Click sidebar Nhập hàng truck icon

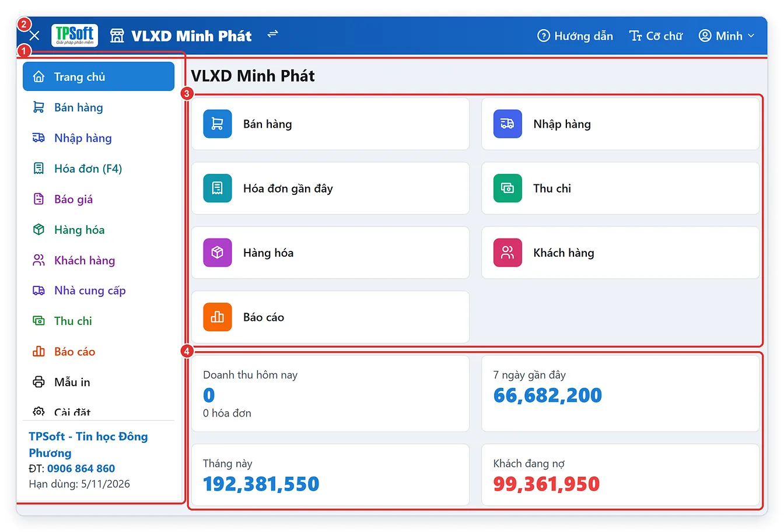38,138
